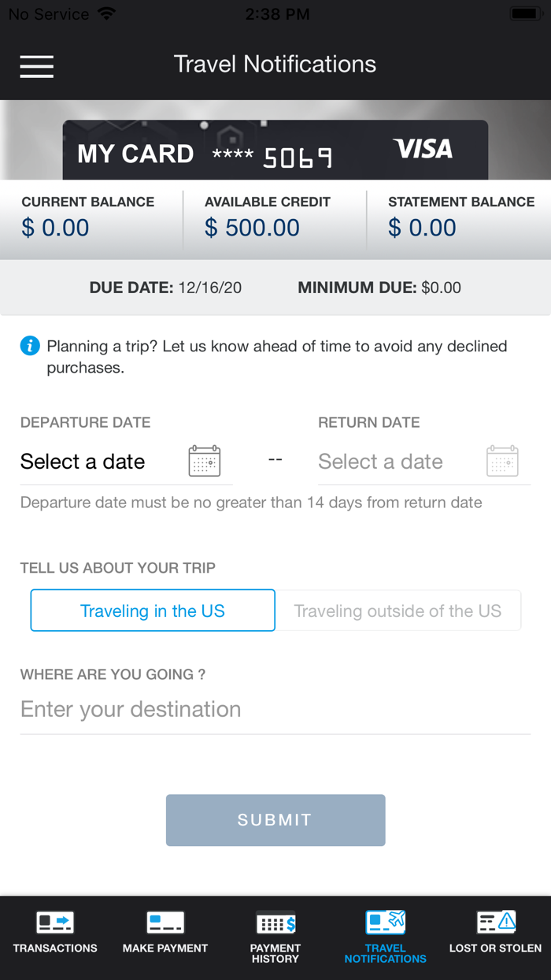
Task: Tap the blue info icon
Action: pyautogui.click(x=30, y=346)
